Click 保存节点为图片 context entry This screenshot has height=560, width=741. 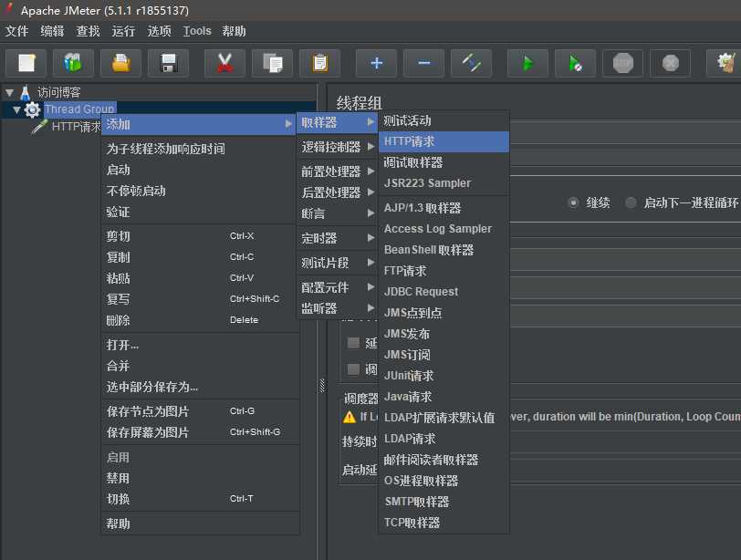click(x=199, y=411)
